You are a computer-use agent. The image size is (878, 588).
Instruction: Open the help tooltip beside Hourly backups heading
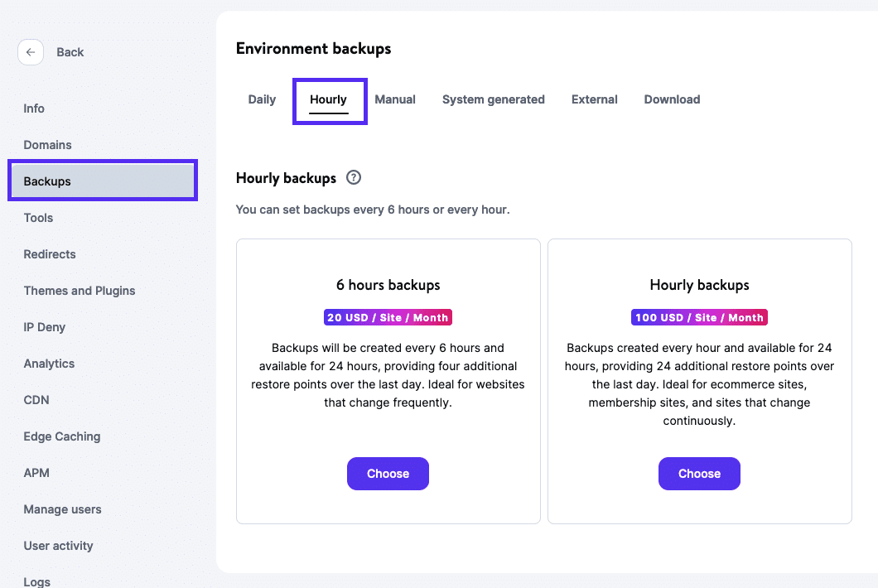point(354,177)
